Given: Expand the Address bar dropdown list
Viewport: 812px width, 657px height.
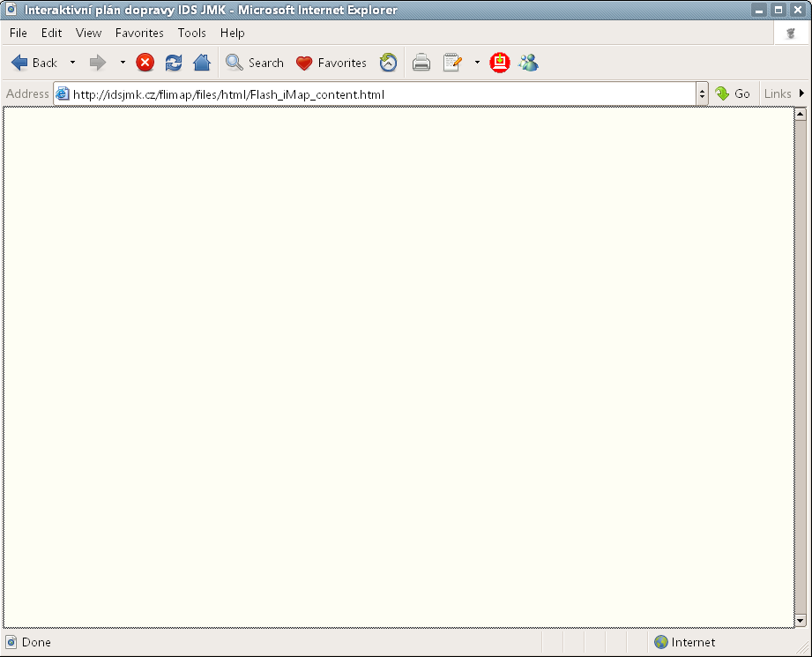Looking at the screenshot, I should coord(702,94).
